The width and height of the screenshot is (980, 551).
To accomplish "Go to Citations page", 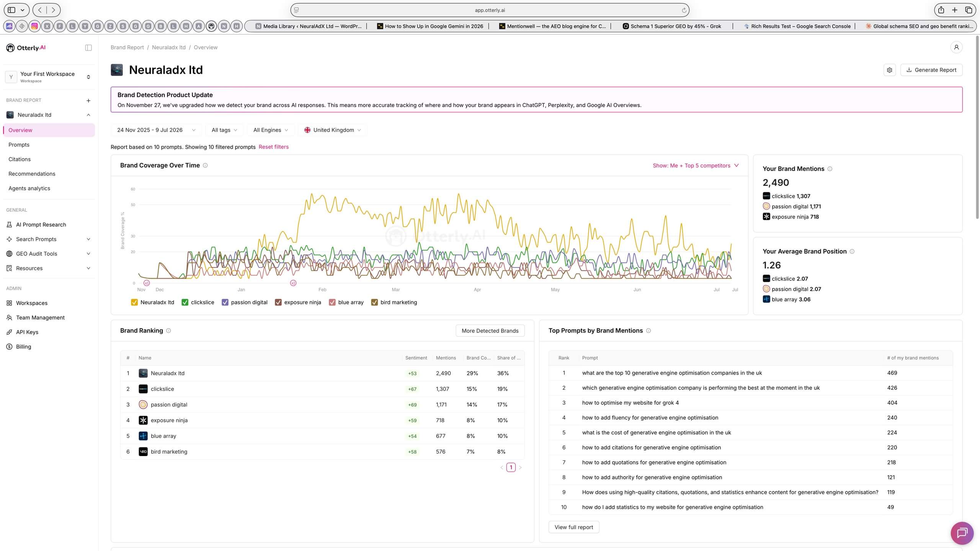I will (x=20, y=159).
